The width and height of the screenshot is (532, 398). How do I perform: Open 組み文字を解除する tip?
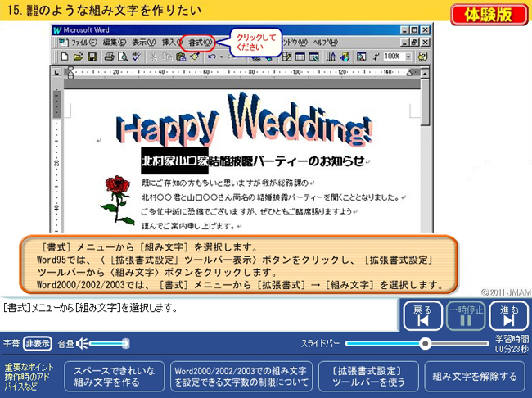tap(475, 377)
